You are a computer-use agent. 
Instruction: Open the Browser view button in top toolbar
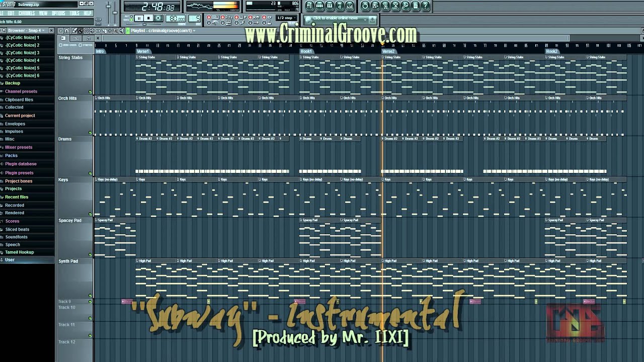pyautogui.click(x=340, y=6)
